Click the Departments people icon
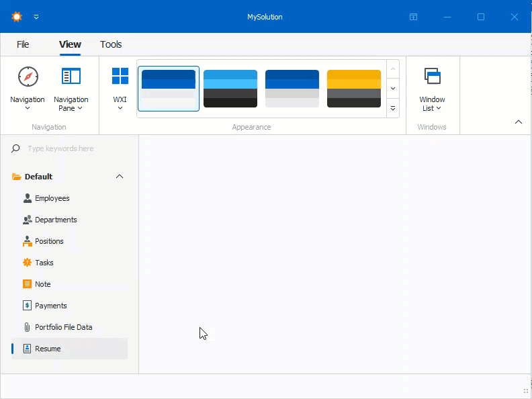The image size is (532, 399). pos(27,220)
